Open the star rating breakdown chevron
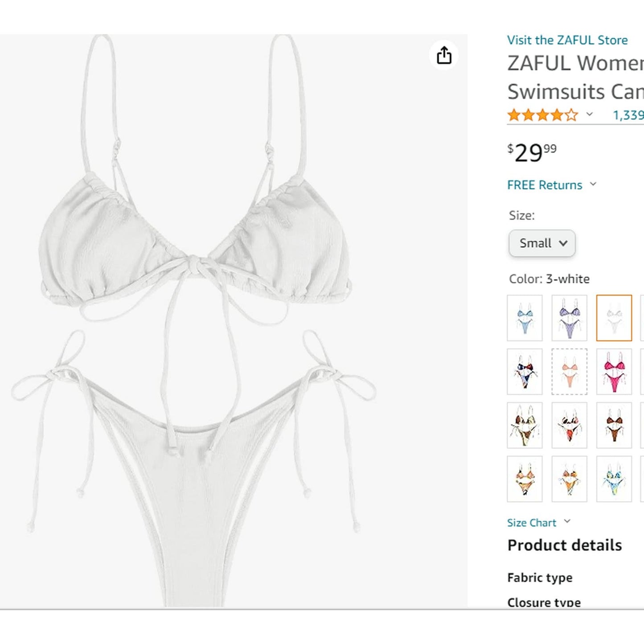 tap(590, 115)
